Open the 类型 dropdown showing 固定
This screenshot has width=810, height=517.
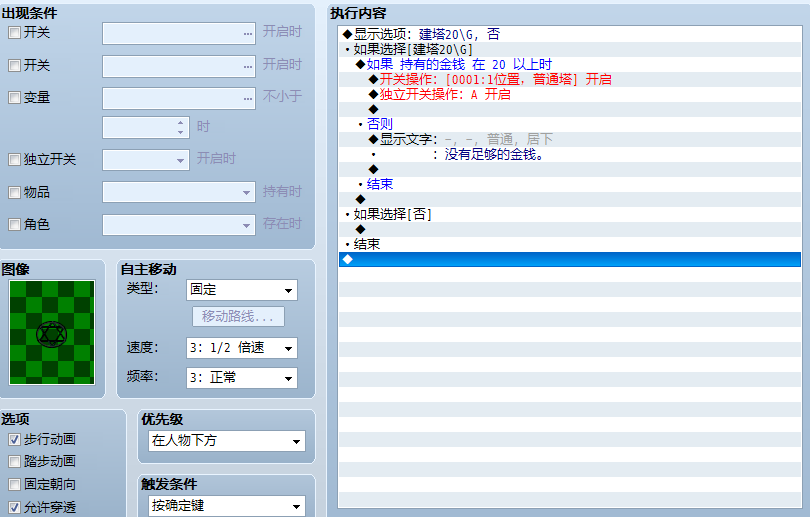[242, 290]
